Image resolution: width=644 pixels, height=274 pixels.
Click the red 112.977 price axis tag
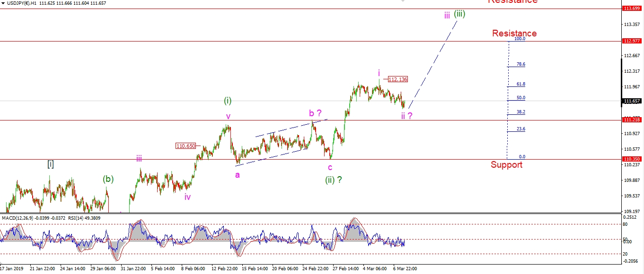coord(632,42)
